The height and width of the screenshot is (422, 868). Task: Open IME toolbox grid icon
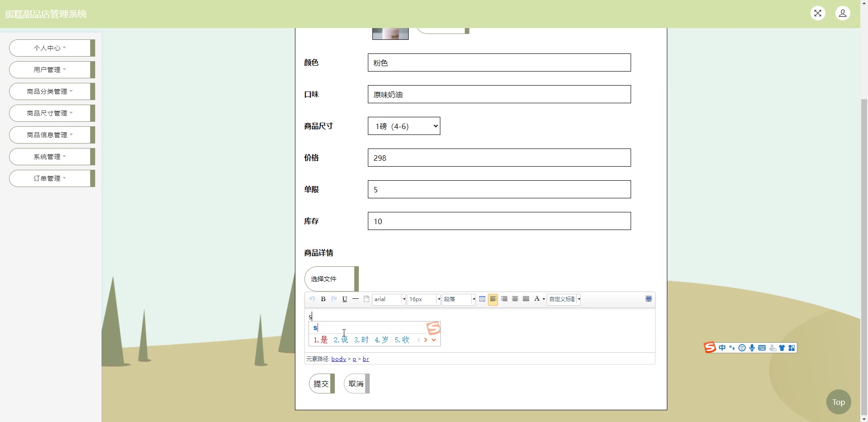pos(792,348)
